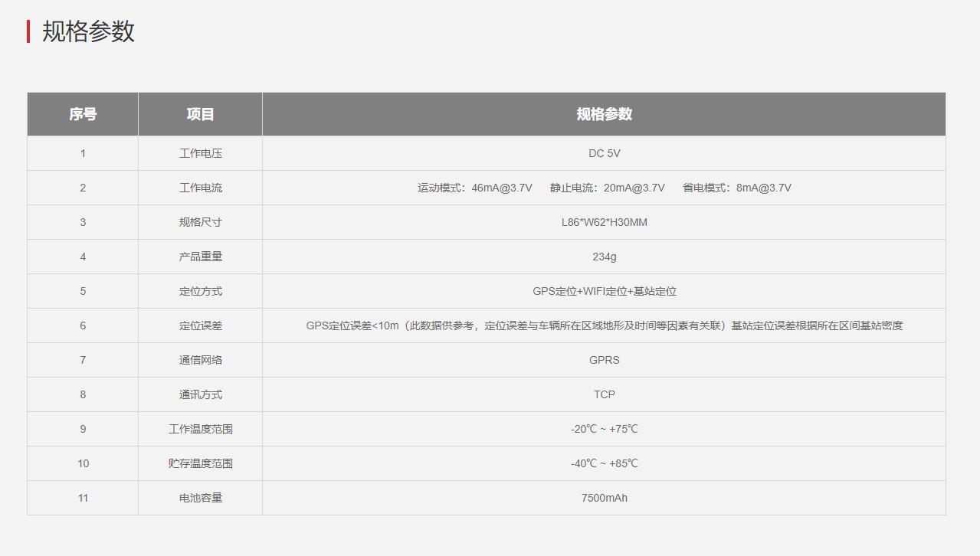Click the 运动模式 46mA@3.7V text

pos(474,188)
